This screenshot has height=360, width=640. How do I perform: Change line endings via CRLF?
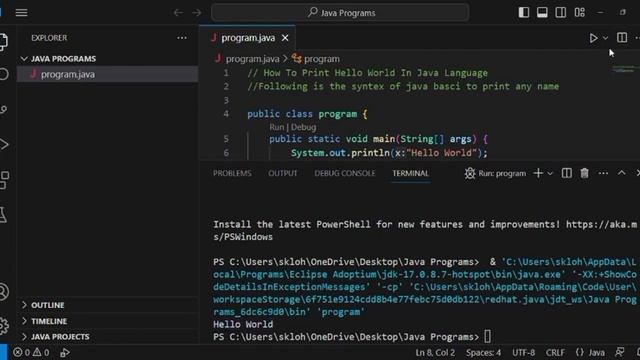[x=556, y=352]
